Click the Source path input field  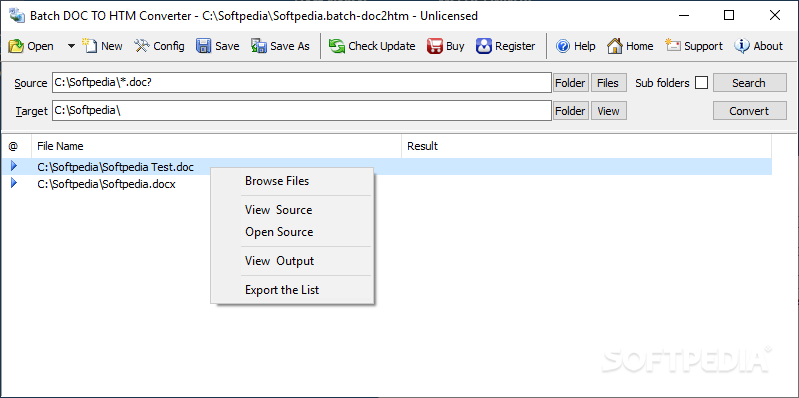(302, 83)
